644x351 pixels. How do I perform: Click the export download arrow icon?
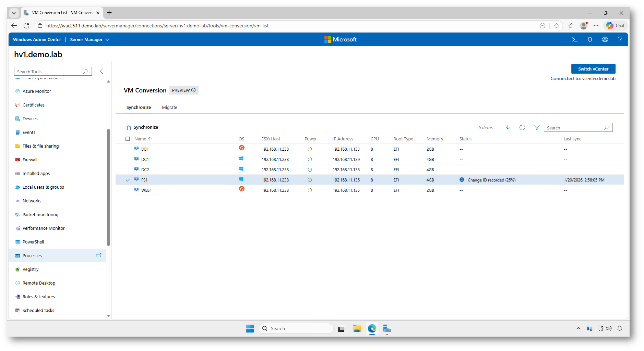pos(508,127)
